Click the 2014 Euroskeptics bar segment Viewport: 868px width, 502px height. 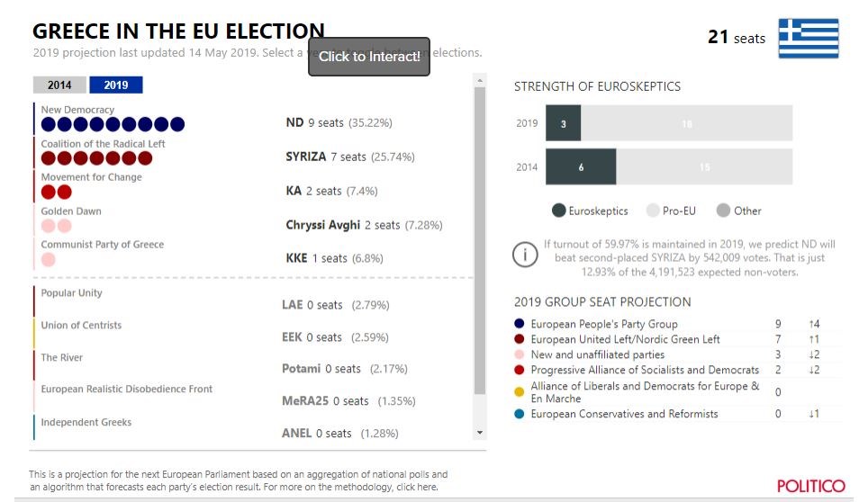coord(581,167)
